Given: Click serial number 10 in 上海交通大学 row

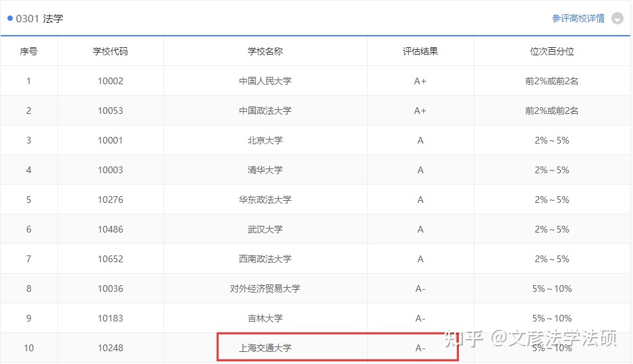Looking at the screenshot, I should 28,348.
